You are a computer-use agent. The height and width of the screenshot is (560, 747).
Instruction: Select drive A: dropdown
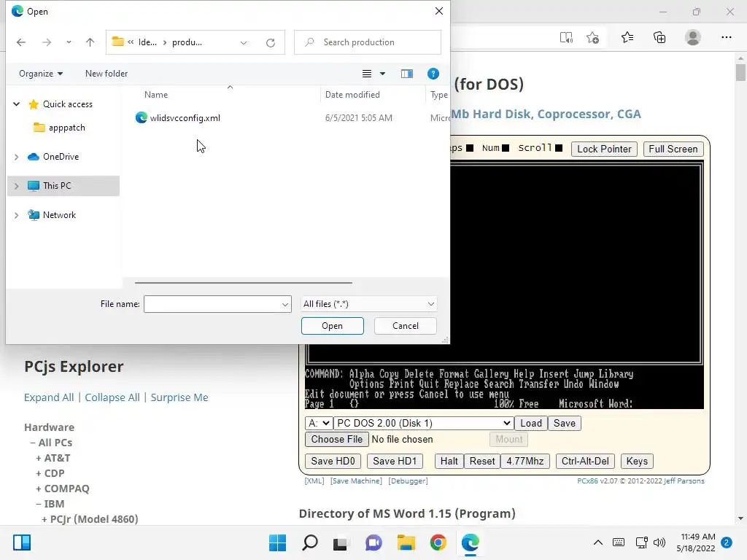tap(318, 424)
